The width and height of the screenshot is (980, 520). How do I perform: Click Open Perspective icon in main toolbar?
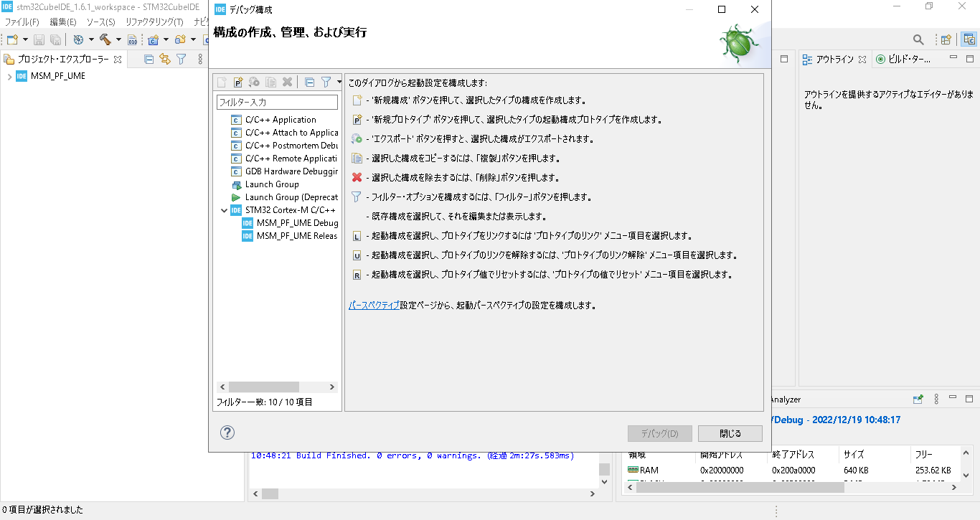point(946,39)
